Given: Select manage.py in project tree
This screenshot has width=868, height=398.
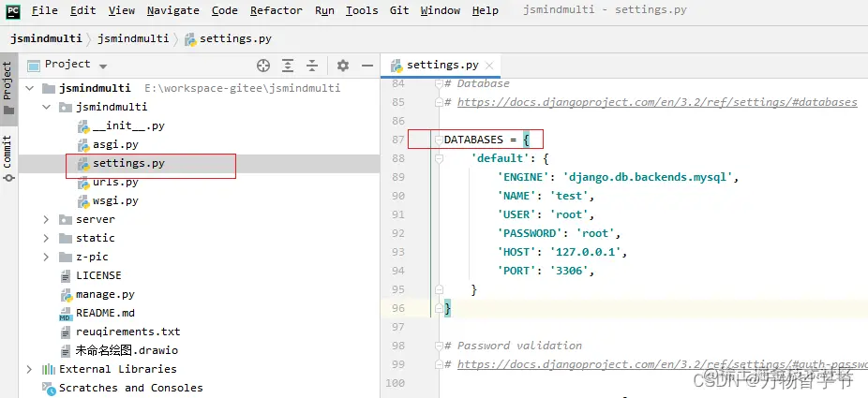Looking at the screenshot, I should pos(105,295).
